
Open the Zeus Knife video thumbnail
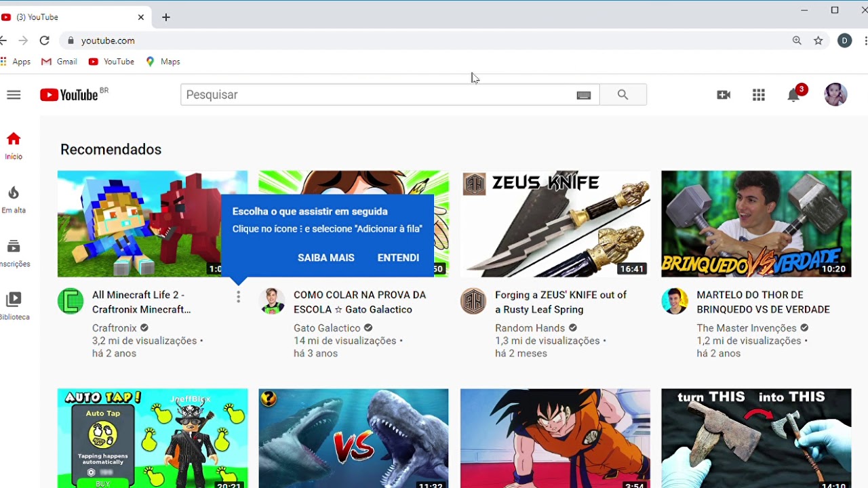[x=555, y=224]
